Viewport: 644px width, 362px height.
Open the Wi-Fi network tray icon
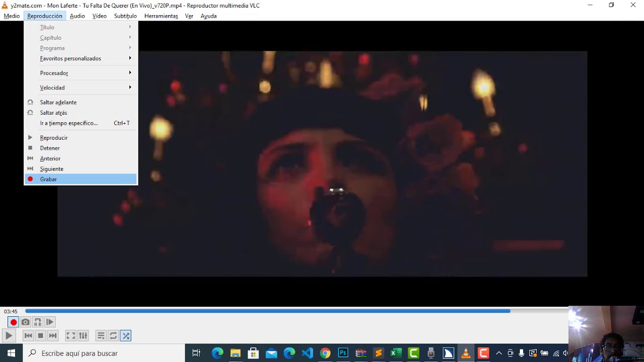[556, 353]
